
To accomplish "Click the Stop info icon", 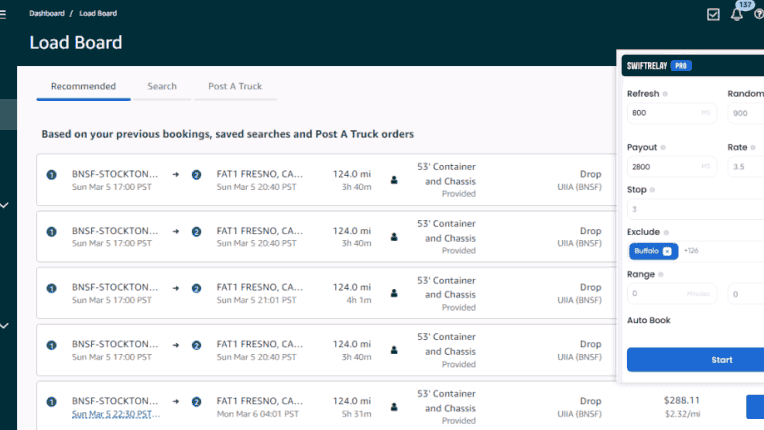I will point(652,190).
